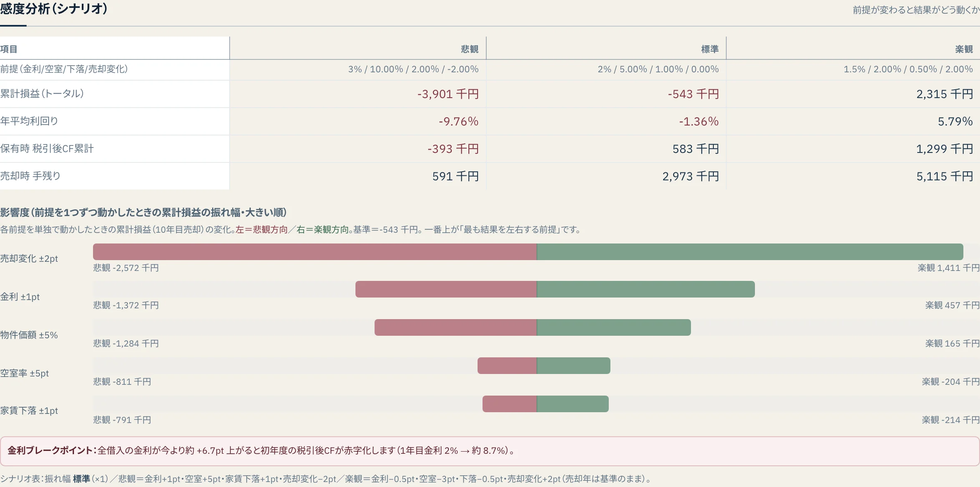
Task: Select the 累計損益(トータル) row label
Action: tap(42, 93)
